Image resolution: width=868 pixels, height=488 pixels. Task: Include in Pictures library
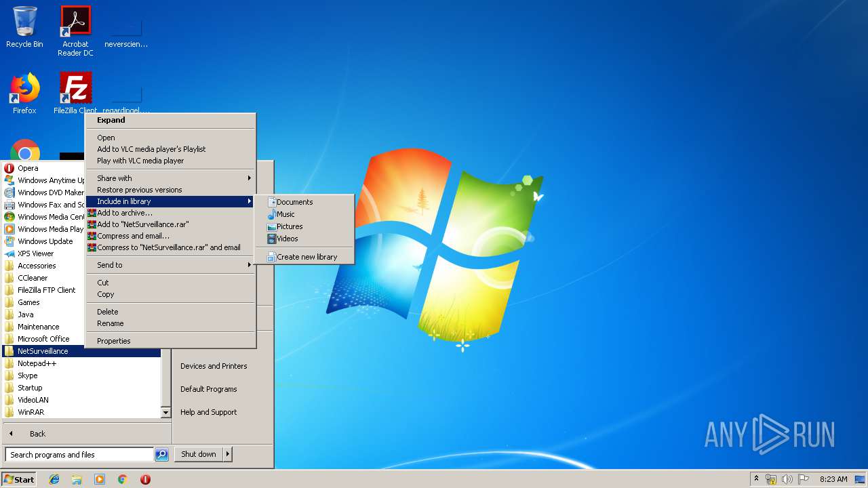coord(304,226)
